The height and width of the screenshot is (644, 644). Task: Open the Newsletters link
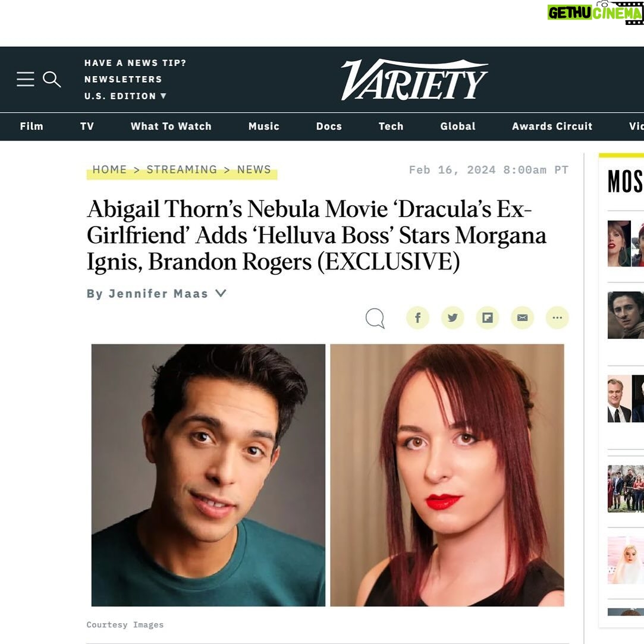pyautogui.click(x=123, y=79)
